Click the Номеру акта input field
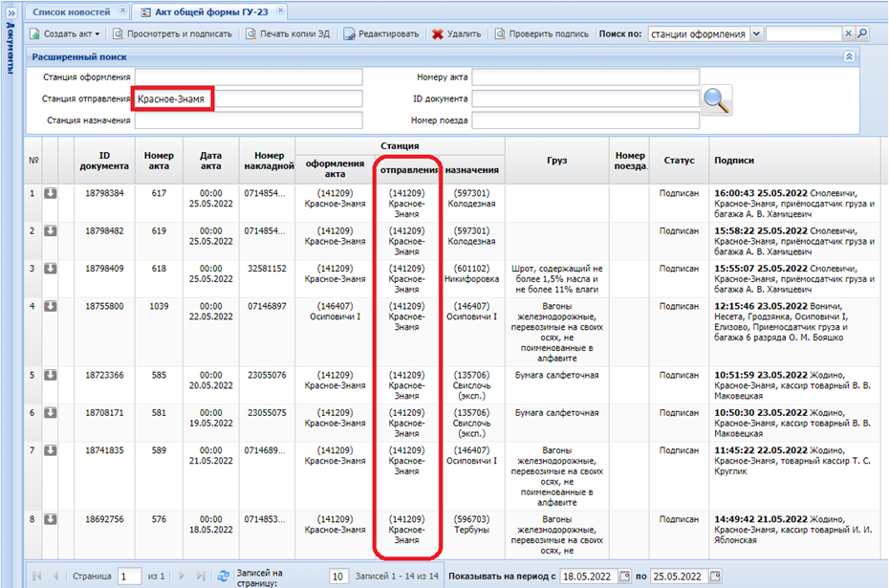 tap(586, 77)
